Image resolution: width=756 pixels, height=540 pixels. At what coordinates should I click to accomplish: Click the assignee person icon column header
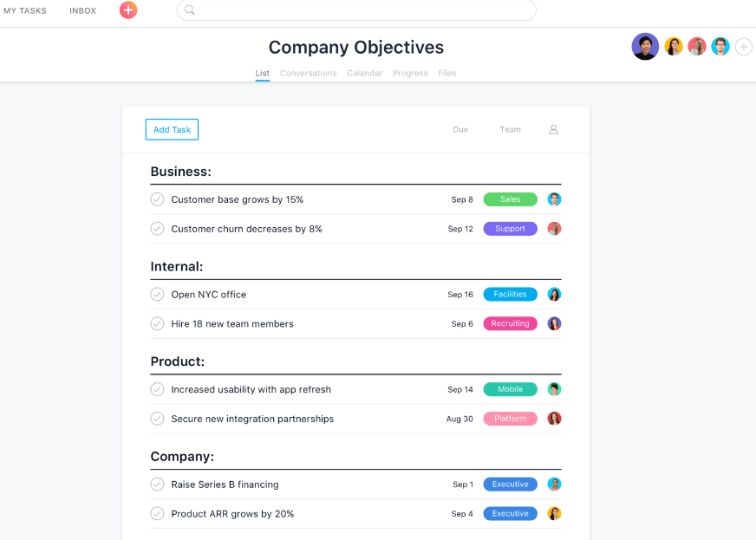point(553,130)
